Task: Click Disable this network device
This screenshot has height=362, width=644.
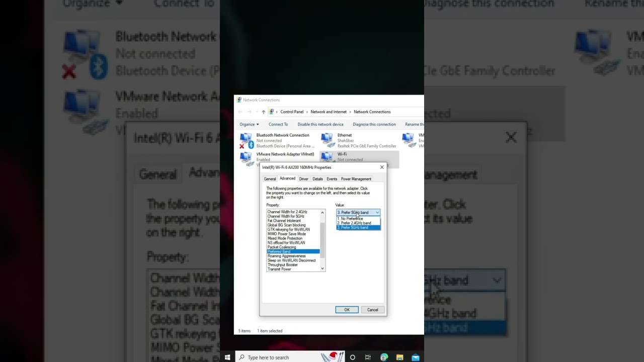Action: pyautogui.click(x=320, y=124)
